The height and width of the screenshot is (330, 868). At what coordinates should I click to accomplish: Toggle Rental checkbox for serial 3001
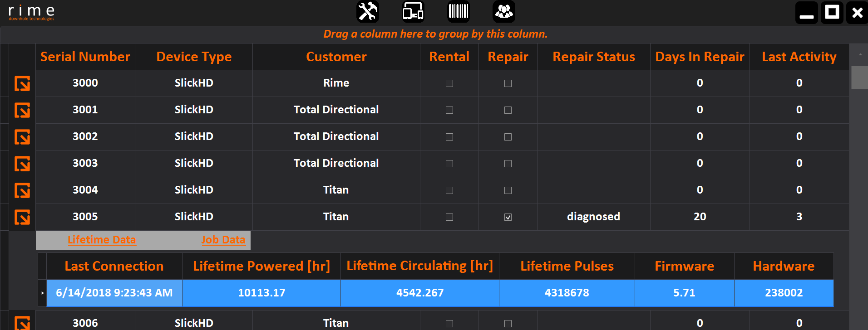449,110
